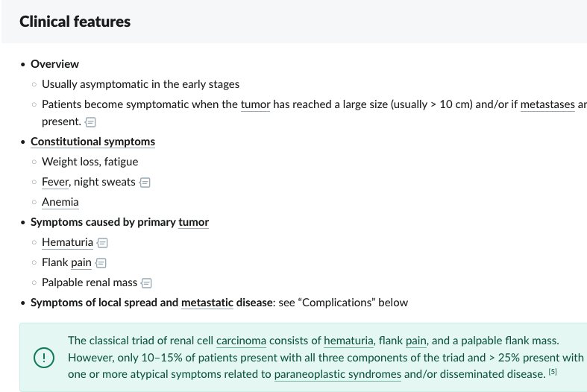
Task: Open 'carcinoma' link in green callout
Action: click(241, 341)
